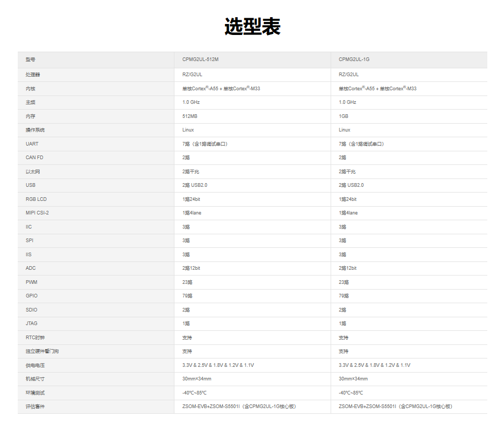Click the 独立硬件看门狗 row label
Screen dimensions: 504x442
click(42, 351)
